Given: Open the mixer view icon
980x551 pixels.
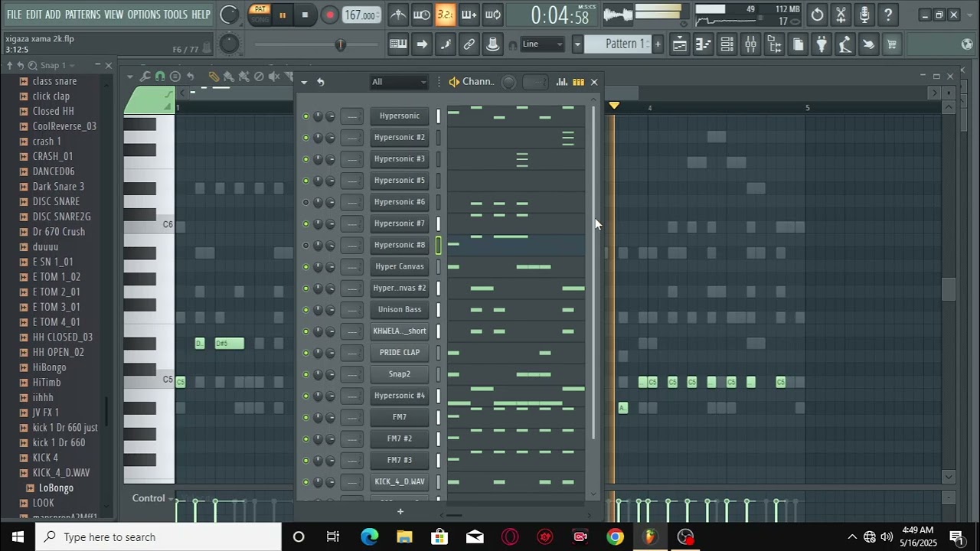Looking at the screenshot, I should [750, 44].
